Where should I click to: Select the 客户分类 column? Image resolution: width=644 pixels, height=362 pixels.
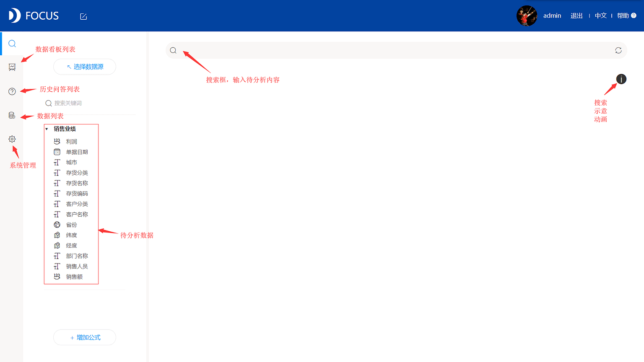point(77,204)
